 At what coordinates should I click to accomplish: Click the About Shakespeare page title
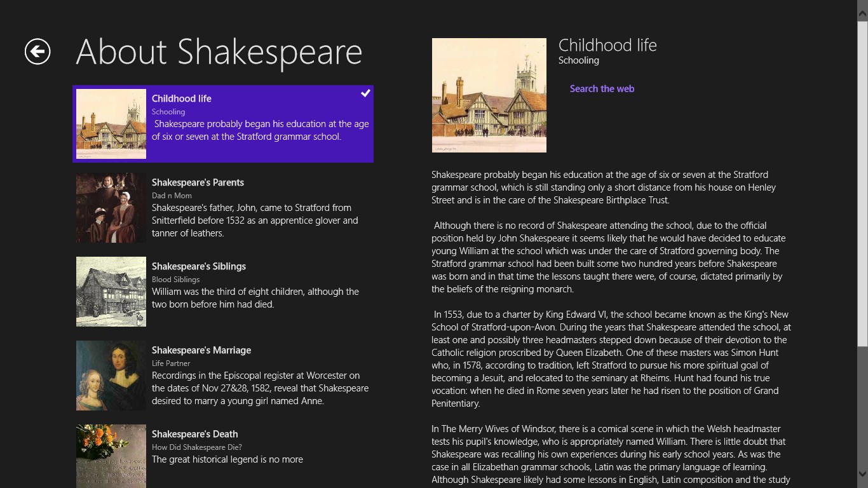(219, 52)
